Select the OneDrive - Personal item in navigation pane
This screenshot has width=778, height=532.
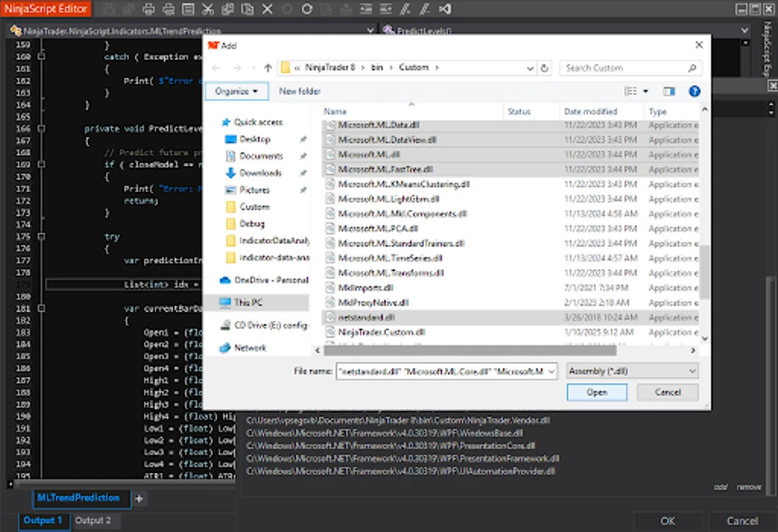click(x=264, y=280)
